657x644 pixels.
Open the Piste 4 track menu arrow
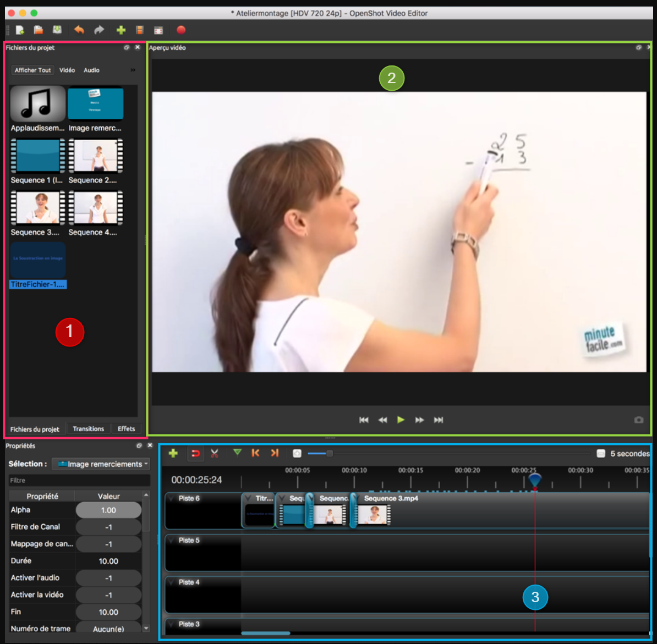[x=171, y=582]
